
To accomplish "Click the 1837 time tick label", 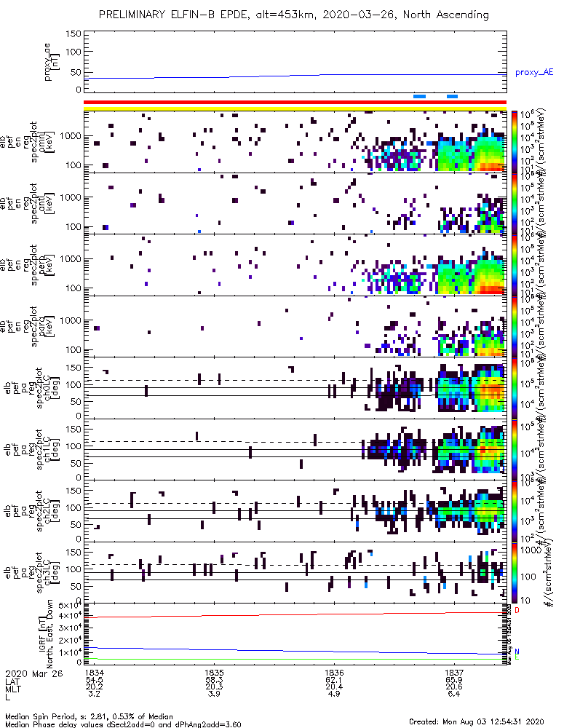I will (454, 673).
